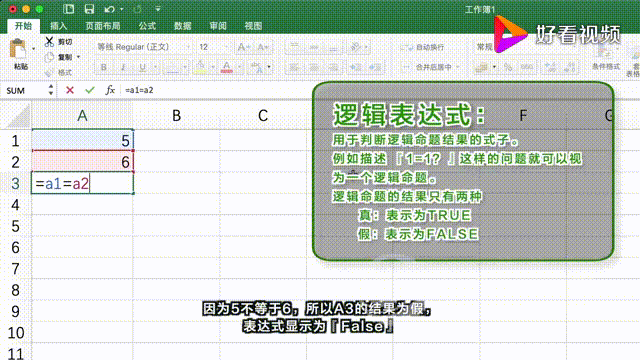The image size is (640, 360).
Task: Confirm formula with green checkmark
Action: [x=90, y=90]
